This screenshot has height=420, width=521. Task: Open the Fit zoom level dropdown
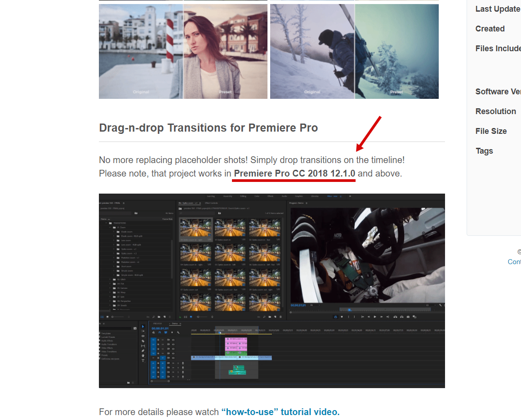pyautogui.click(x=315, y=305)
